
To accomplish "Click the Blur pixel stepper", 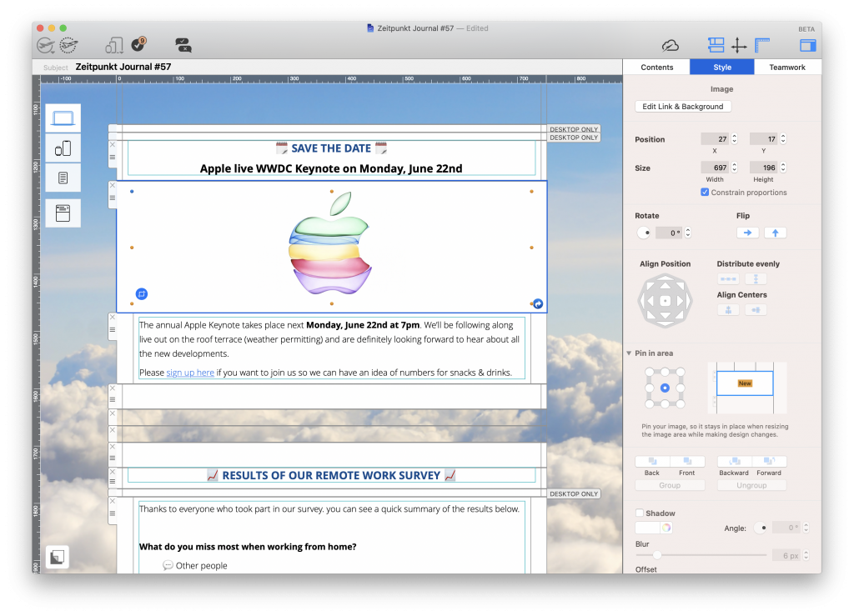I will (x=806, y=556).
